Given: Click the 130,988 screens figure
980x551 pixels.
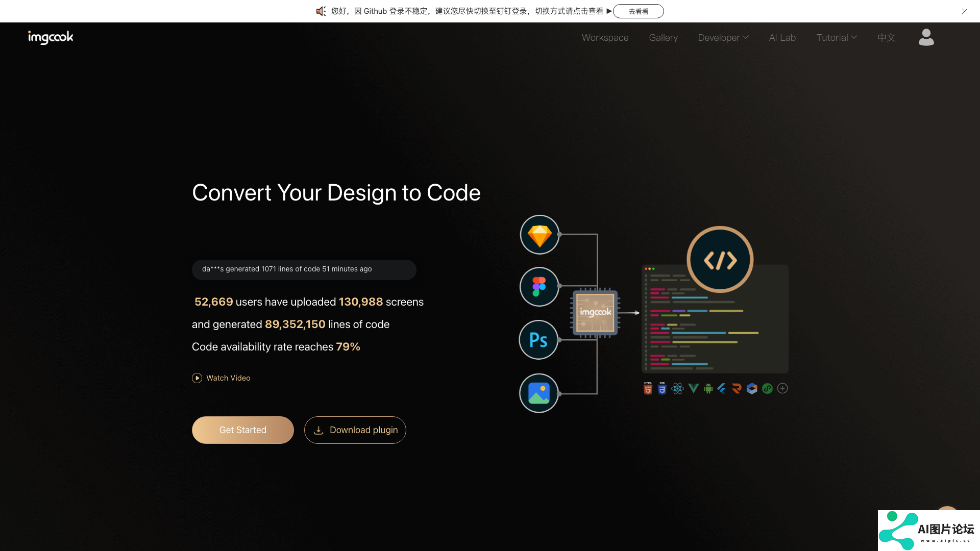Looking at the screenshot, I should click(360, 302).
